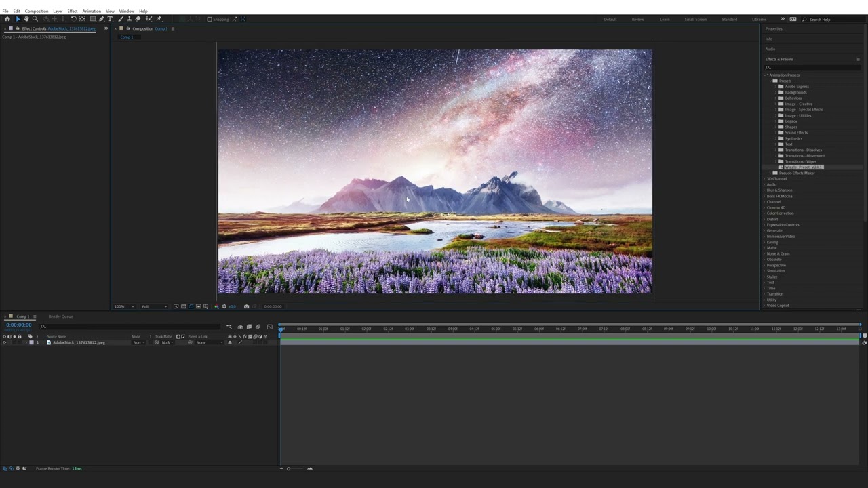Toggle the Effect Controls panel lock
Image resolution: width=868 pixels, height=488 pixels.
pyautogui.click(x=18, y=28)
